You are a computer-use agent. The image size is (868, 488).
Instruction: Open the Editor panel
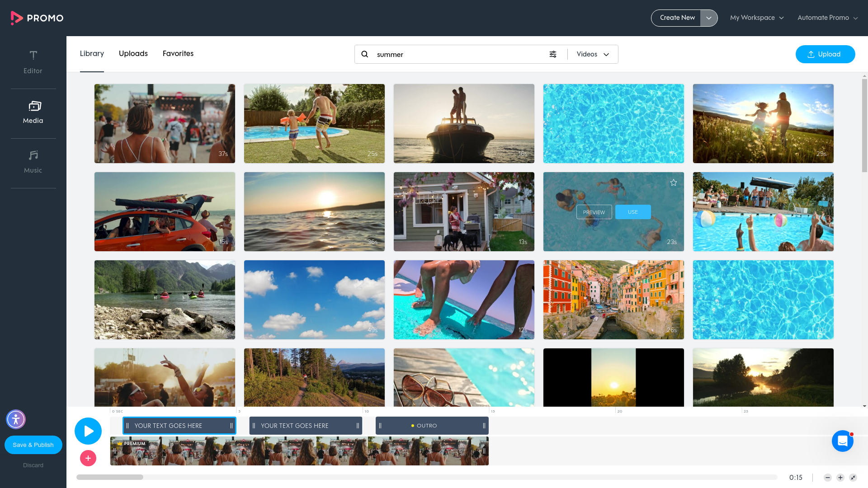pyautogui.click(x=33, y=62)
